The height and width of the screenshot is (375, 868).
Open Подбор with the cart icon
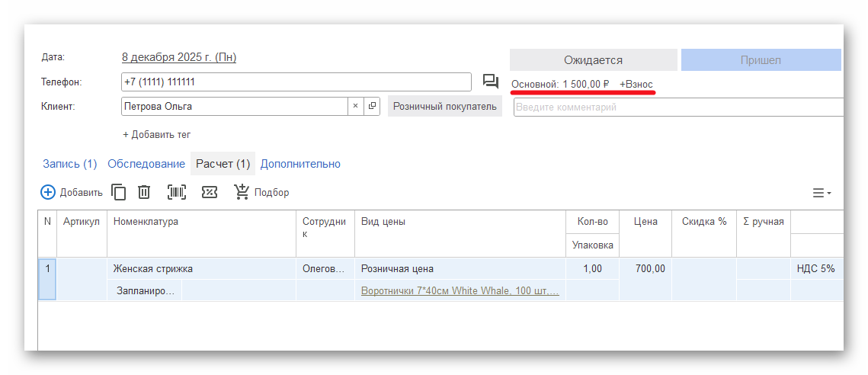pos(242,192)
